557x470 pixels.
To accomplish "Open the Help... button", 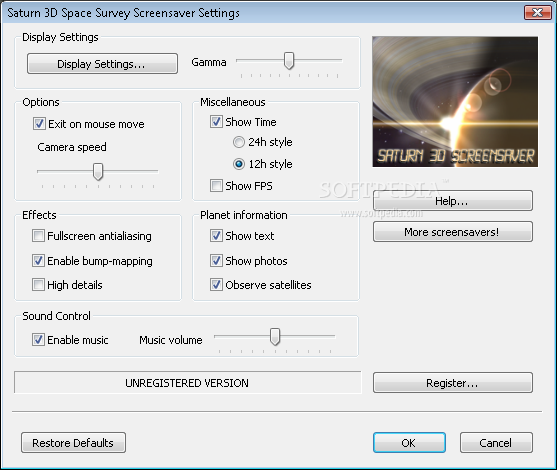I will click(453, 201).
